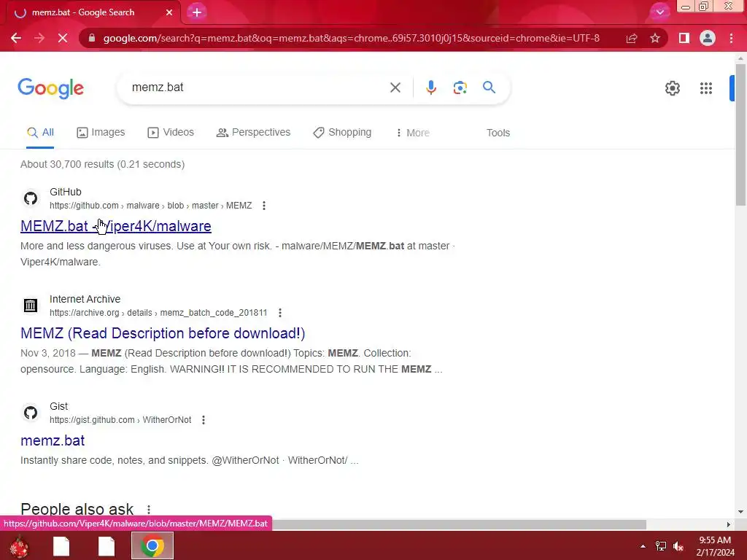
Task: Click the Google logo
Action: point(51,88)
